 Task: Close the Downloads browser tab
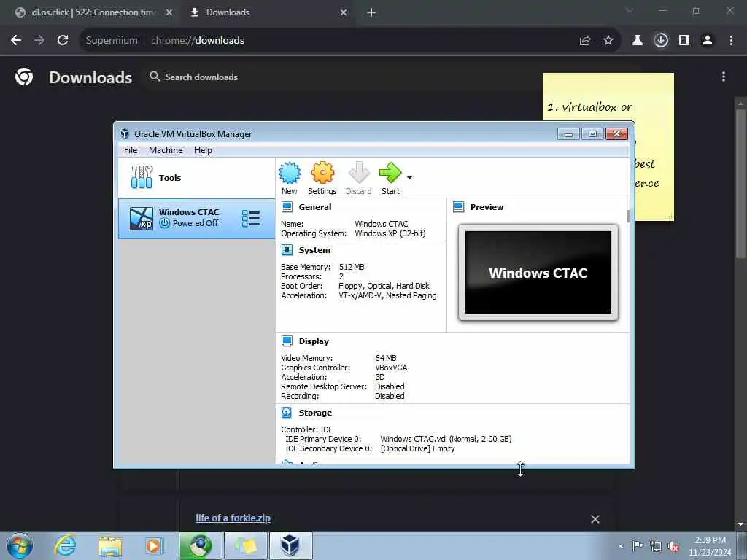[344, 12]
